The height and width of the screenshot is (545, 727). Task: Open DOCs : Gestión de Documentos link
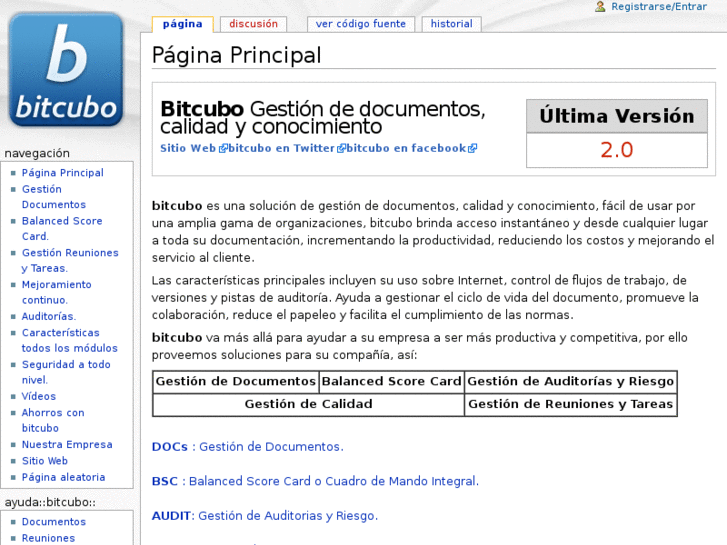[x=248, y=447]
